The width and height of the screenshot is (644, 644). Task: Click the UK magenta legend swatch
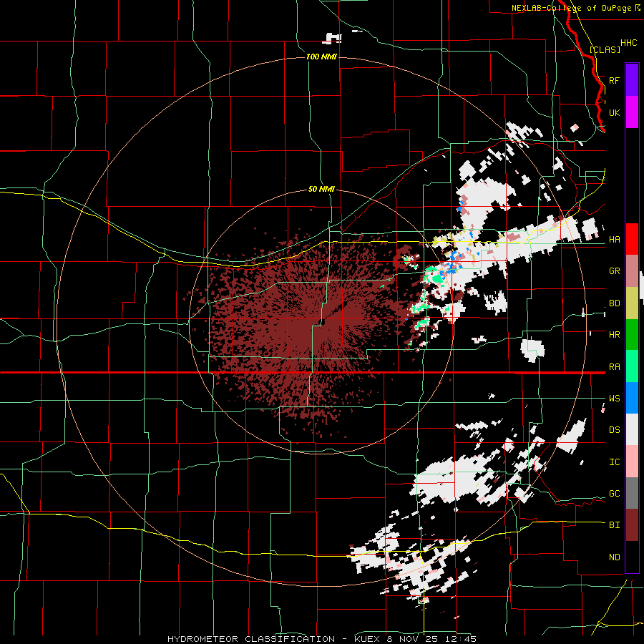pos(632,112)
